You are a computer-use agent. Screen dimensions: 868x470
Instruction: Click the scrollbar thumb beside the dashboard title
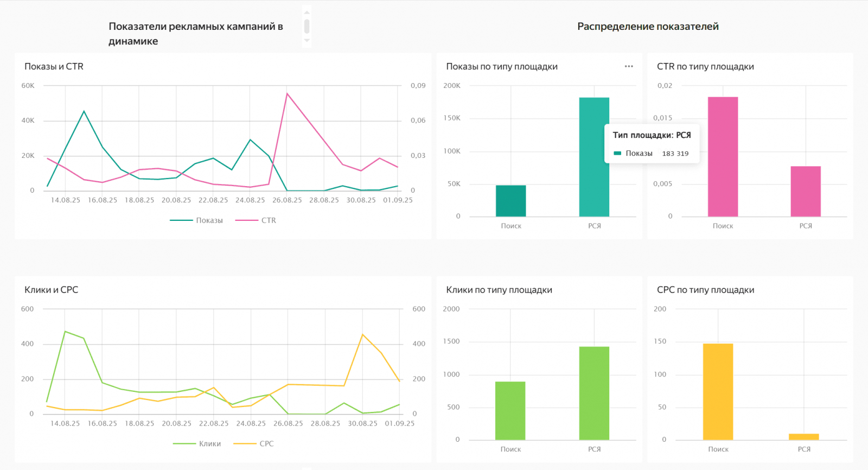coord(307,26)
